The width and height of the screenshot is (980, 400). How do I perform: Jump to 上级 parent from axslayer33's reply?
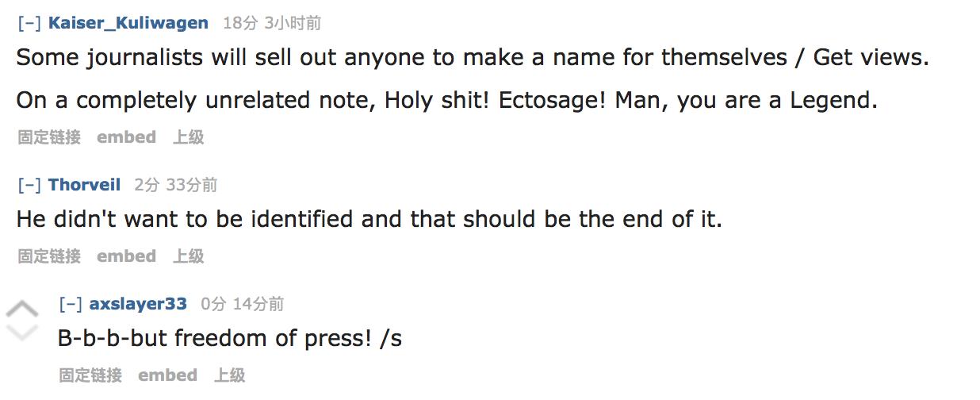[230, 375]
